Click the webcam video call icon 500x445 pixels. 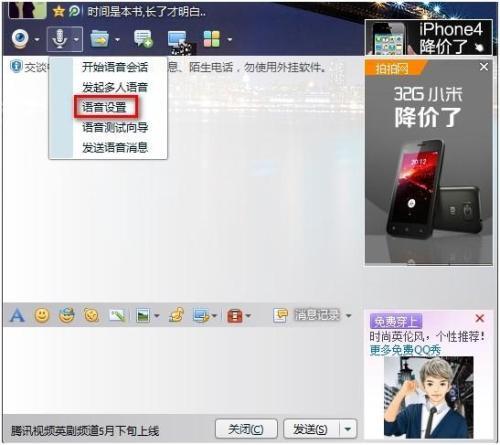[20, 39]
